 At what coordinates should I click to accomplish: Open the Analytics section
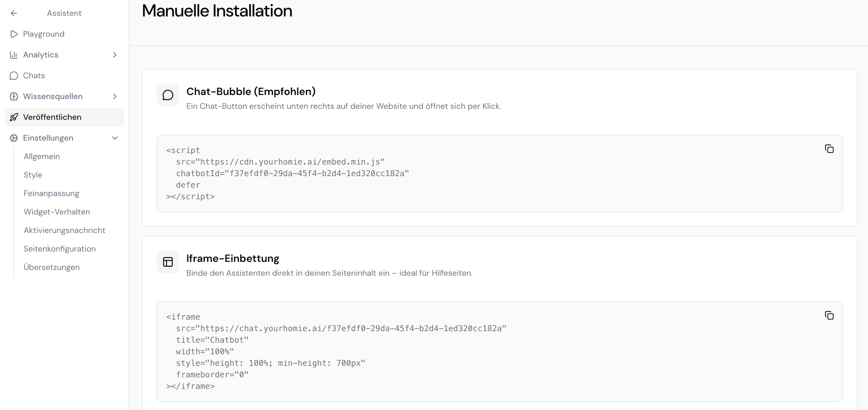tap(64, 55)
